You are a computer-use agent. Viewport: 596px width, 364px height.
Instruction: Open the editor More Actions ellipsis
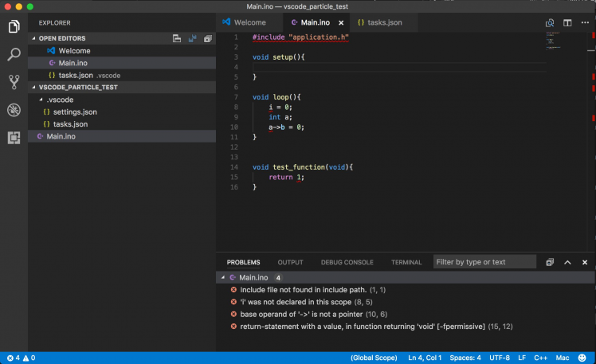pos(583,23)
